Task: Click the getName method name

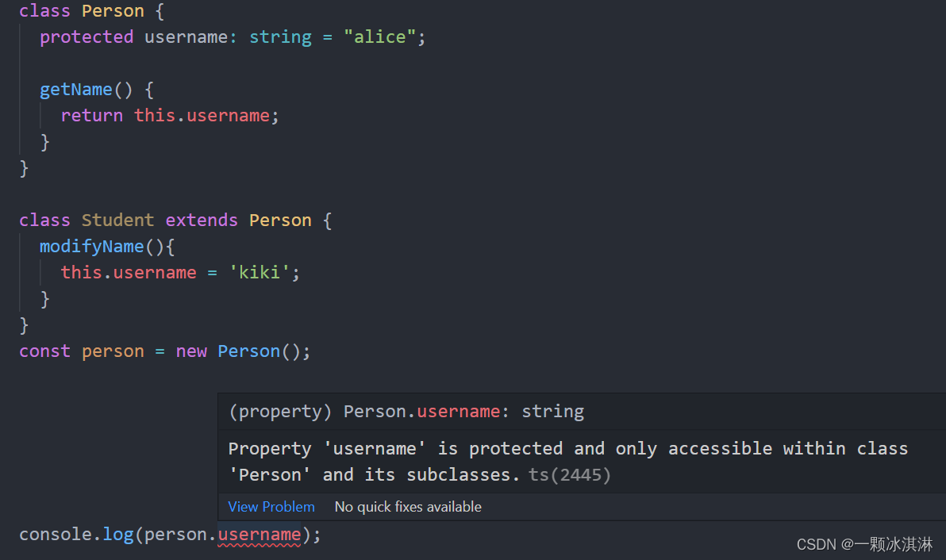Action: point(76,90)
